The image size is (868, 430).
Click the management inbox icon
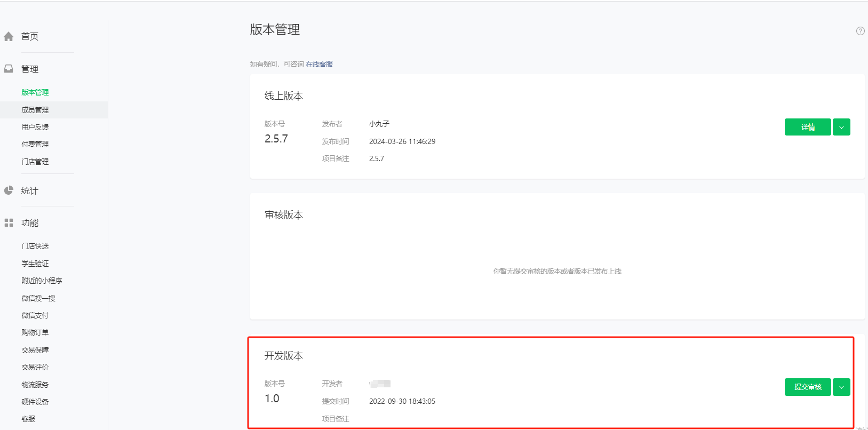(9, 69)
